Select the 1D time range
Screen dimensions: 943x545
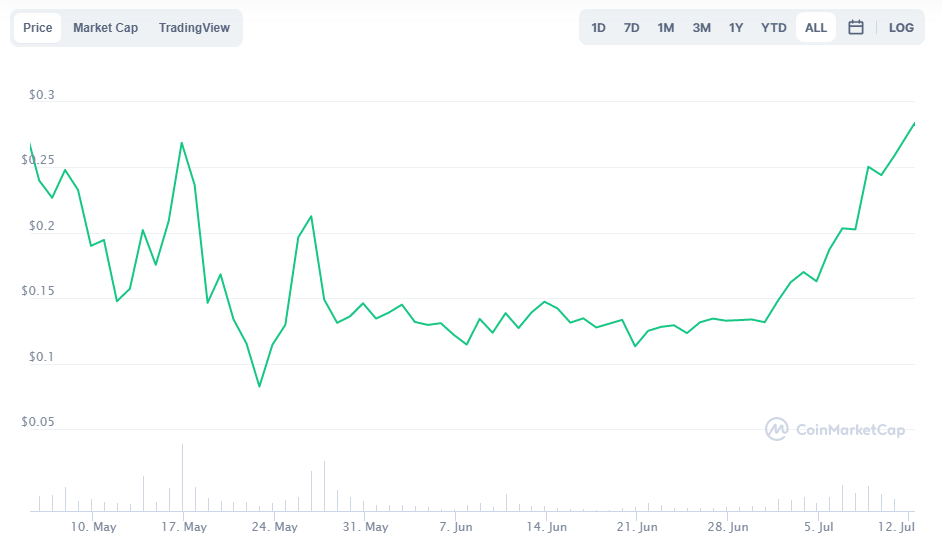(598, 28)
